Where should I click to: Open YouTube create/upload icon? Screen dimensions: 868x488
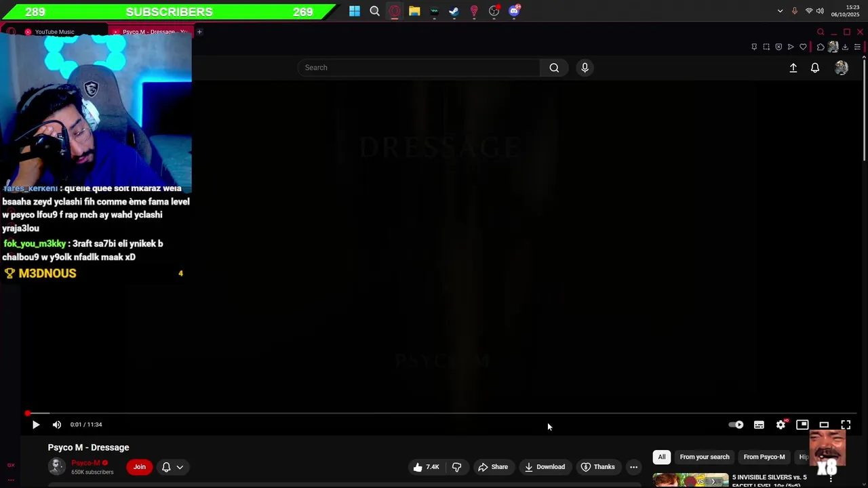point(793,68)
